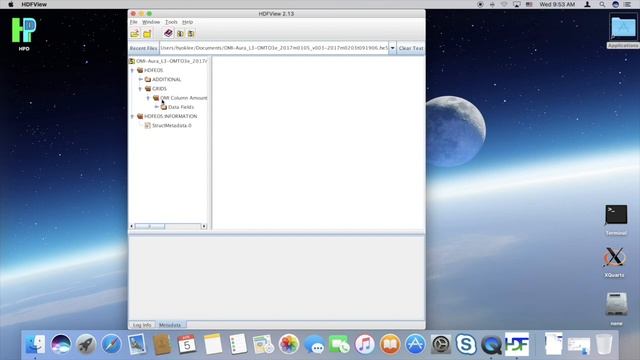Open the HDFView application menu in menu bar

pyautogui.click(x=34, y=4)
